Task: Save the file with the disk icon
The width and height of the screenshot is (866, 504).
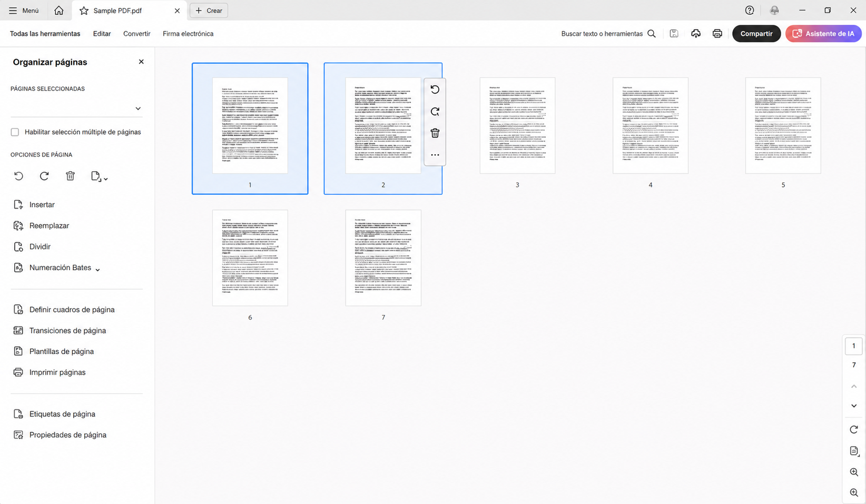Action: click(674, 34)
